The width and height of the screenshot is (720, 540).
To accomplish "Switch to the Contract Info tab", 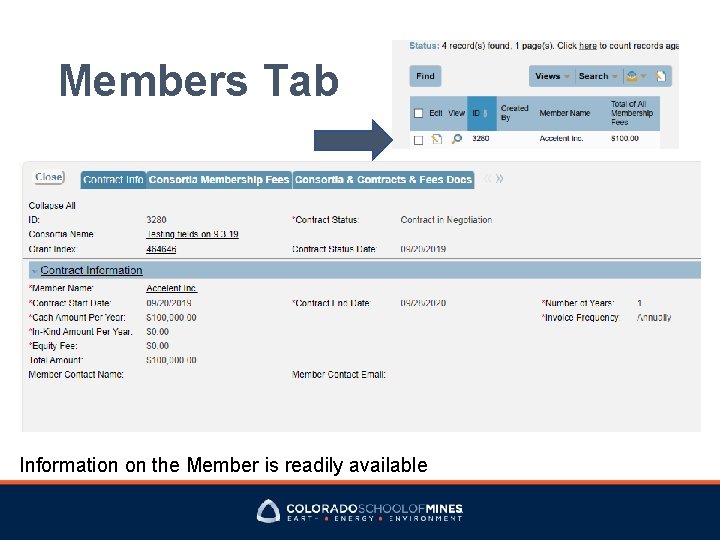I will (113, 180).
